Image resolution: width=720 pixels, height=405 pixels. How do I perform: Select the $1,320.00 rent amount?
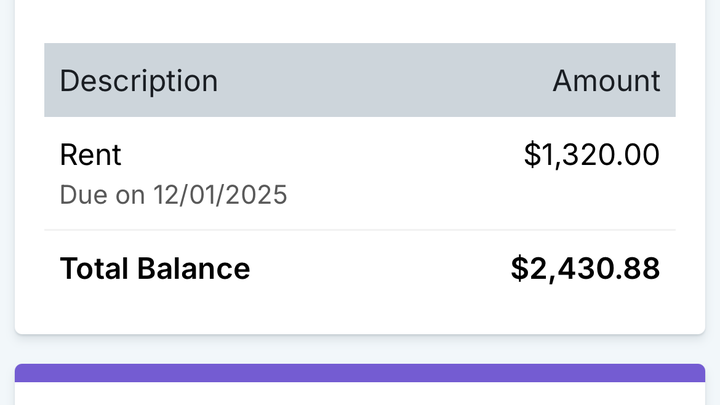[591, 155]
